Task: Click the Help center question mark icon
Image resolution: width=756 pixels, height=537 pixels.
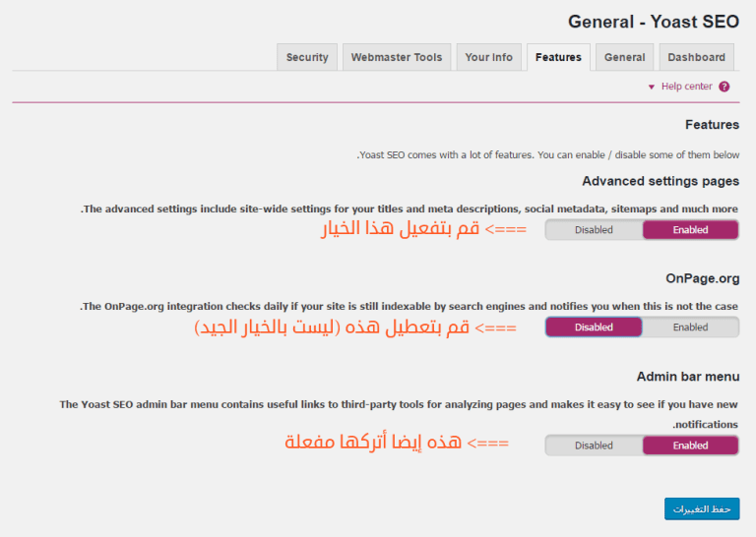Action: coord(724,87)
